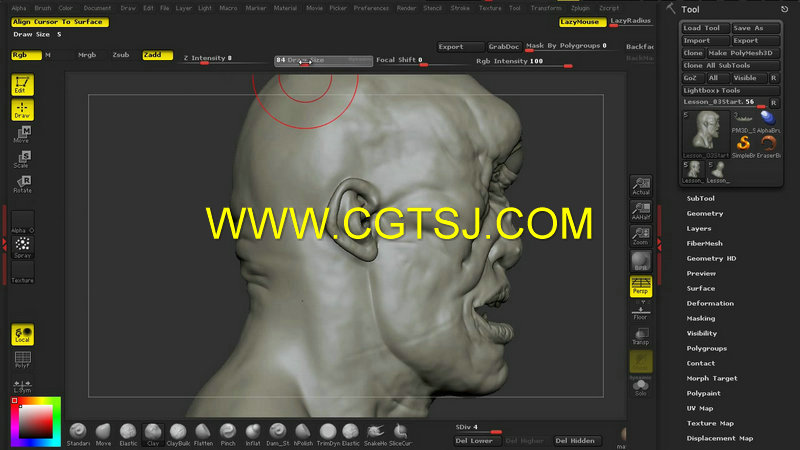Choose the SliceCurve brush
Viewport: 800px width, 450px height.
pos(401,435)
